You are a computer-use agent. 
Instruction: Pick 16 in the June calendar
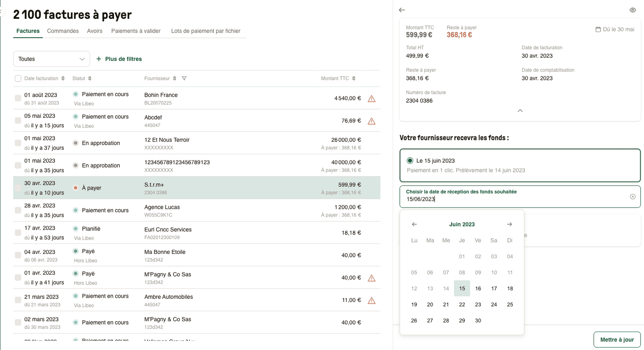478,289
